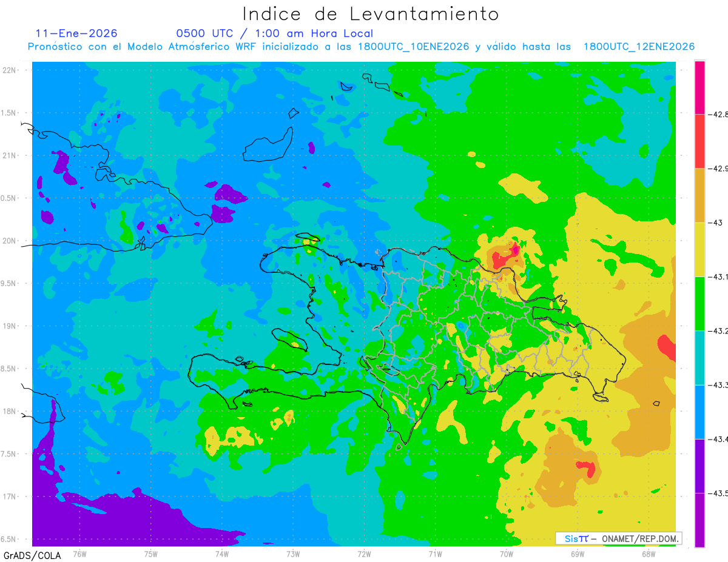Viewport: 728px width, 562px height.
Task: Pick the purple legend swatch below -43.4
Action: tap(699, 466)
